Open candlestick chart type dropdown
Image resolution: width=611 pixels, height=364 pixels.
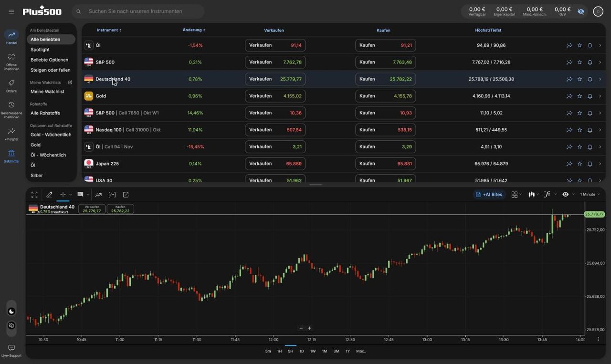pos(533,195)
